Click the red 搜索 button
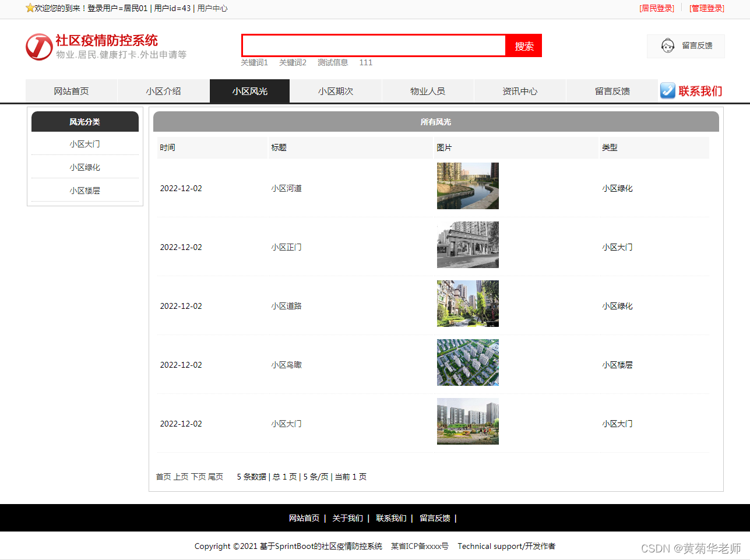This screenshot has height=560, width=750. [524, 45]
